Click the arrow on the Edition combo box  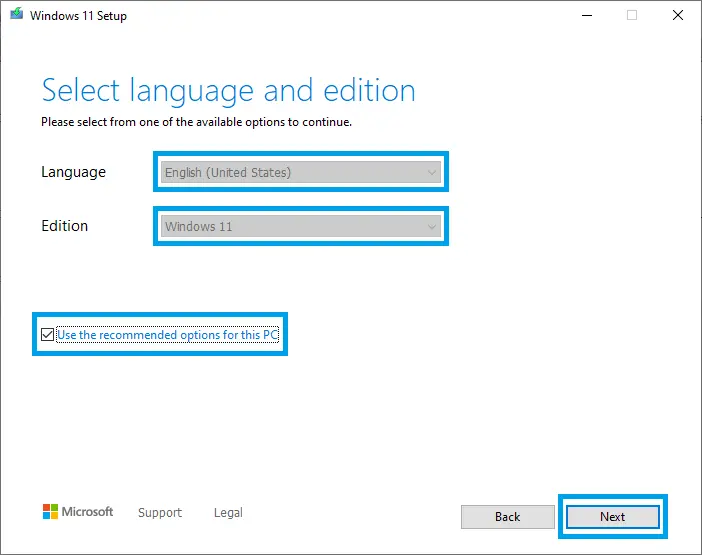[x=432, y=226]
